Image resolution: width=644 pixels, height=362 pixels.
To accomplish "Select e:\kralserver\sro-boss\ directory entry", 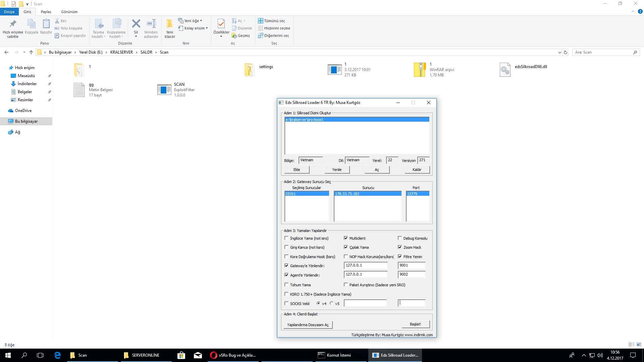I will (x=357, y=120).
